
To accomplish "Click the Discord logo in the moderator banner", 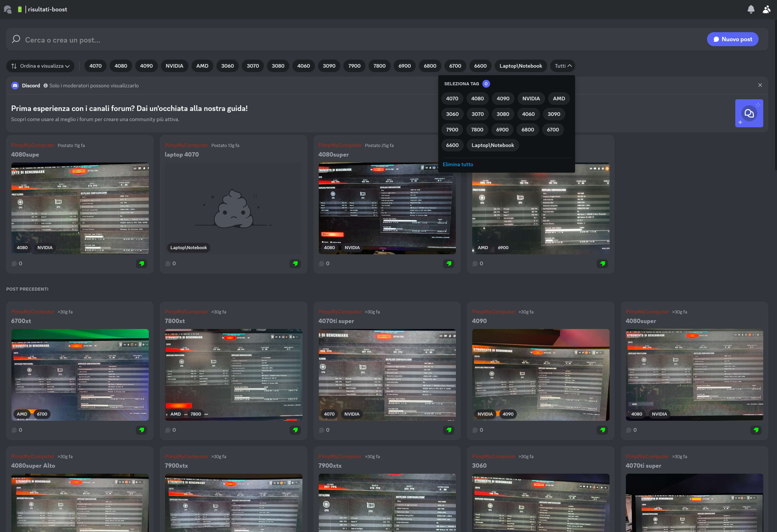I will (15, 85).
